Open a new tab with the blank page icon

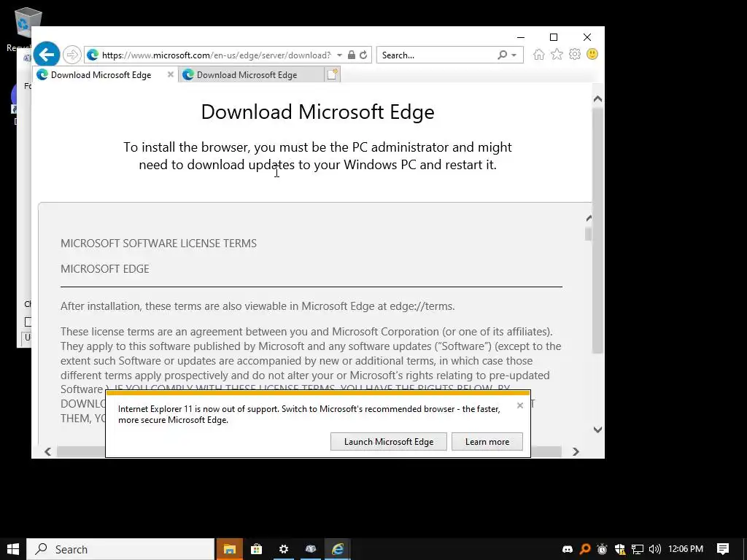pos(332,74)
